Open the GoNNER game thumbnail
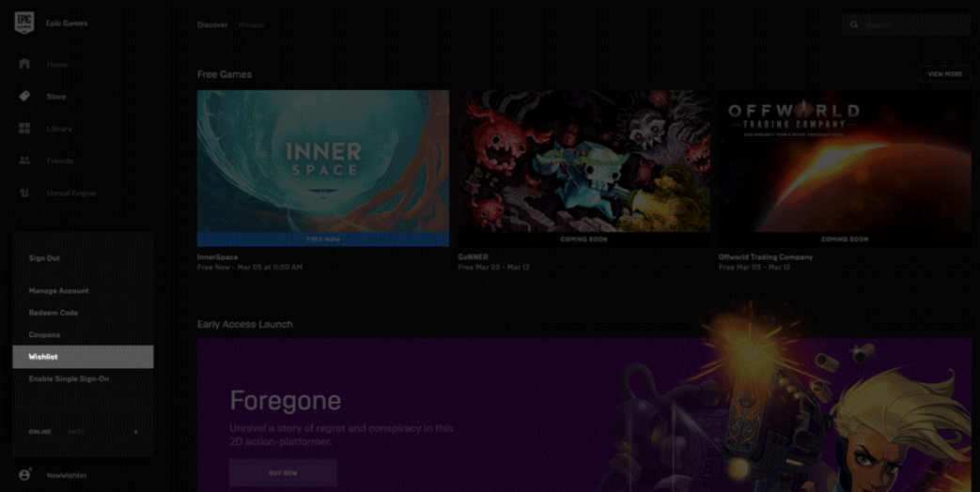The height and width of the screenshot is (492, 980). click(583, 161)
